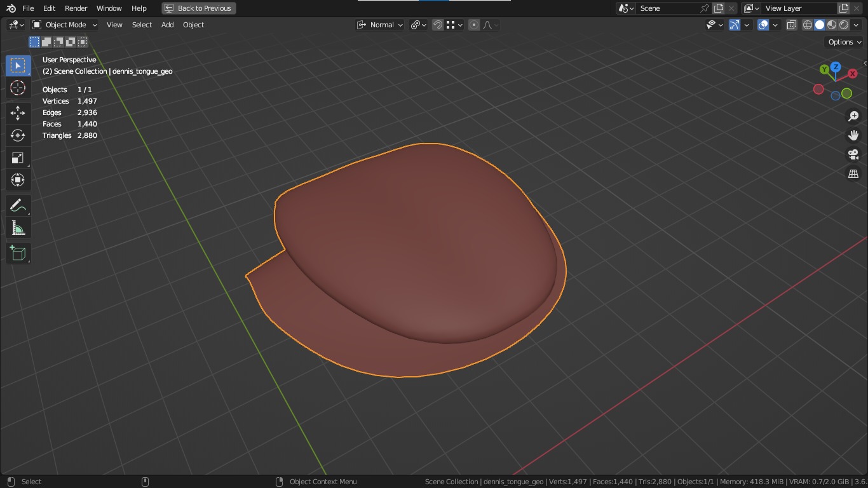
Task: Click the Zoom magnifier viewport icon
Action: click(x=853, y=116)
